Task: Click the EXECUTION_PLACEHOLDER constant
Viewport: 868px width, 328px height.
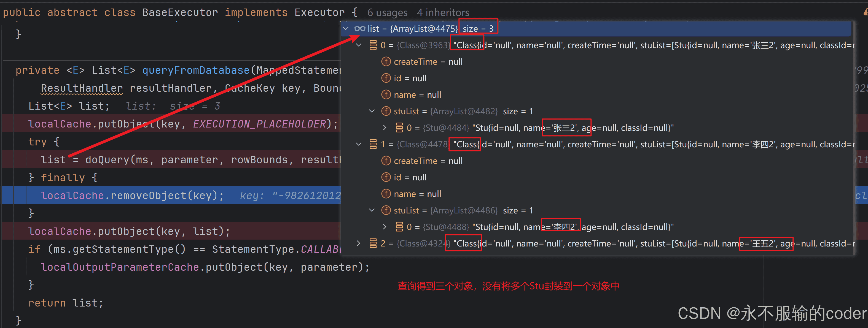Action: tap(259, 124)
